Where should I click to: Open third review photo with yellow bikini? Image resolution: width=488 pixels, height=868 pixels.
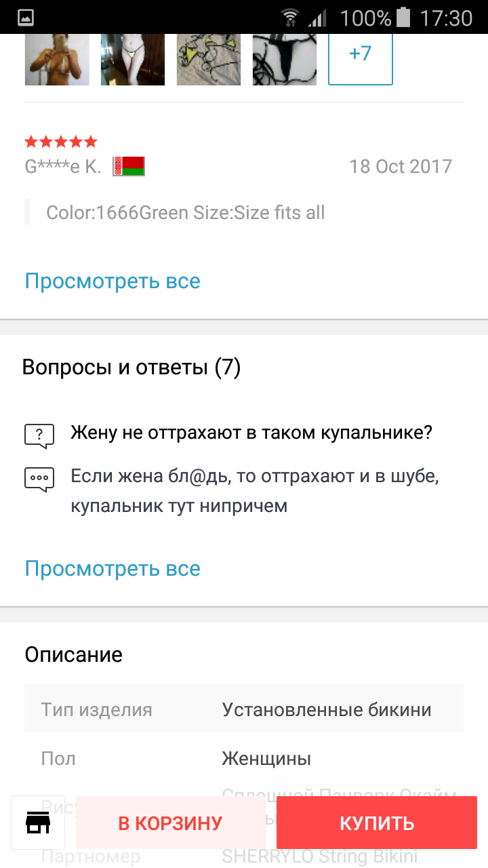pyautogui.click(x=209, y=60)
